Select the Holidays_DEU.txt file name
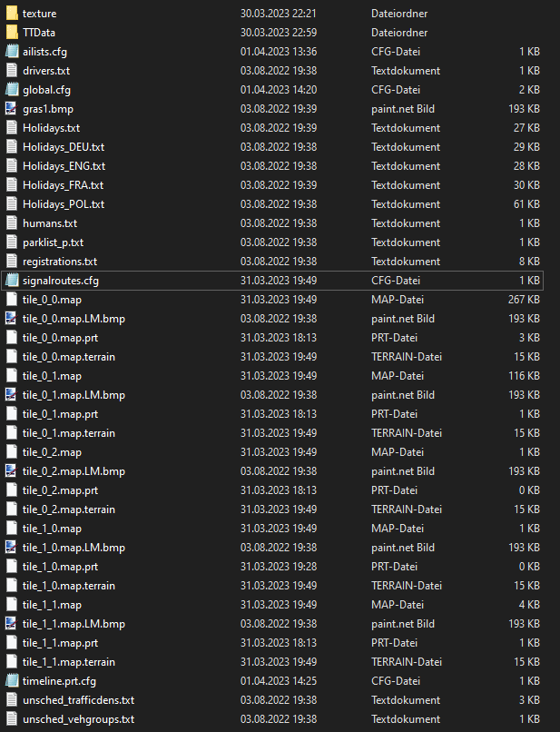The height and width of the screenshot is (732, 560). coord(64,147)
